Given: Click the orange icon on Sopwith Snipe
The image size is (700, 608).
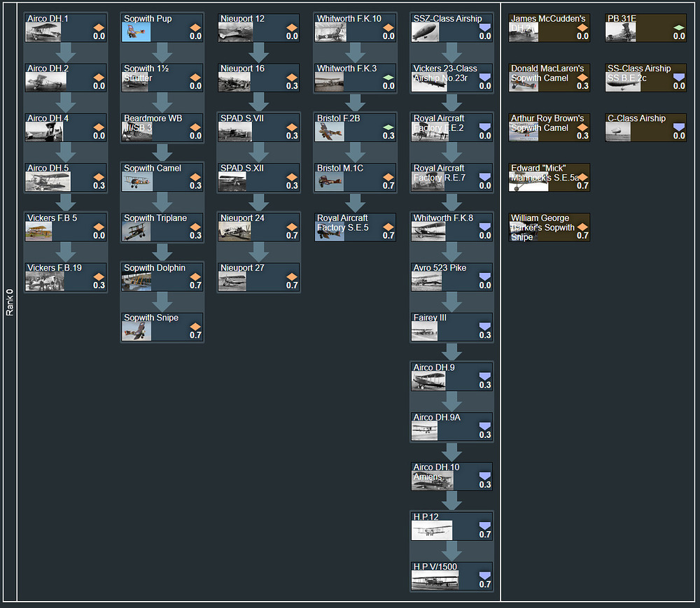Looking at the screenshot, I should pyautogui.click(x=195, y=327).
